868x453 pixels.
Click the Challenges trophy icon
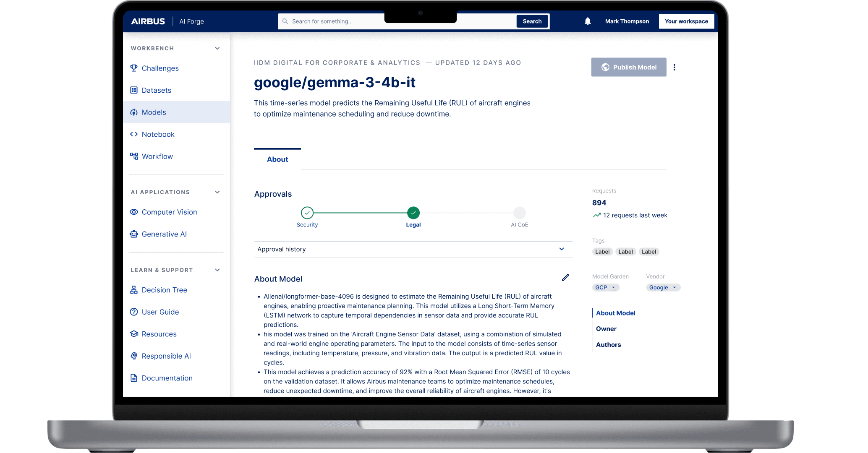coord(134,68)
